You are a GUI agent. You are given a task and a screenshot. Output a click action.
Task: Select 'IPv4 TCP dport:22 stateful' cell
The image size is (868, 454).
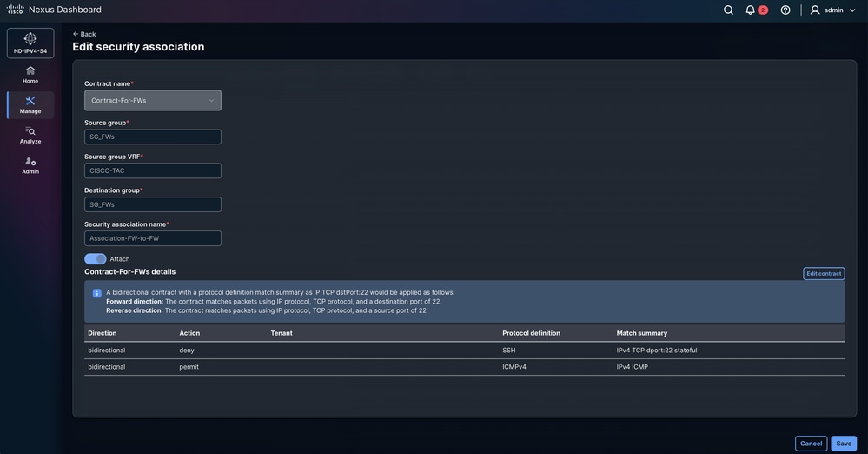pos(657,351)
